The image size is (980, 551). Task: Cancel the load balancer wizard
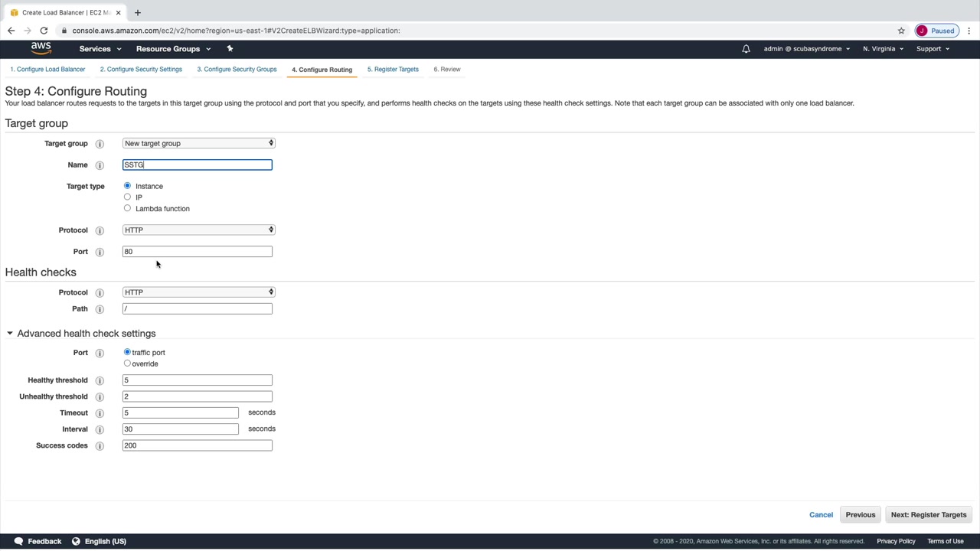click(821, 515)
